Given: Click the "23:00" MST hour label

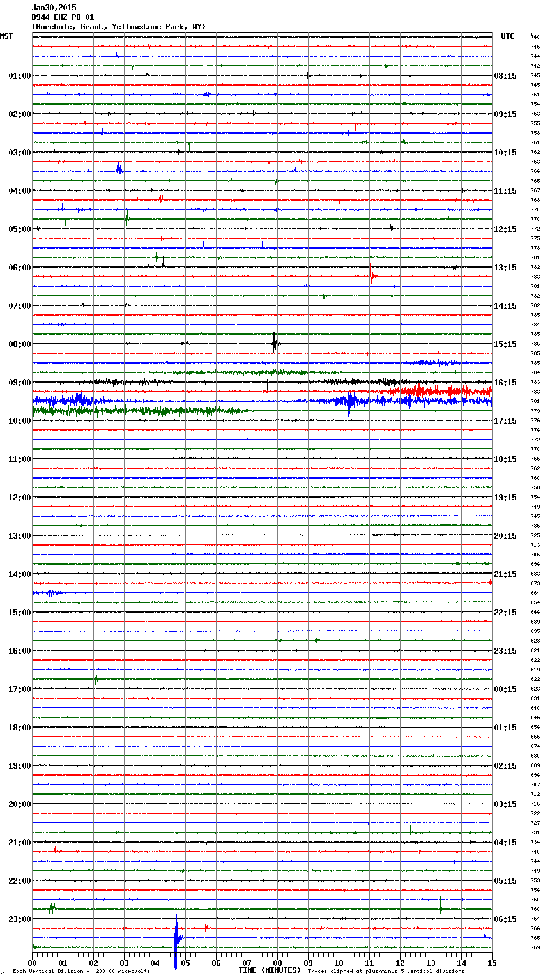Looking at the screenshot, I should [19, 919].
